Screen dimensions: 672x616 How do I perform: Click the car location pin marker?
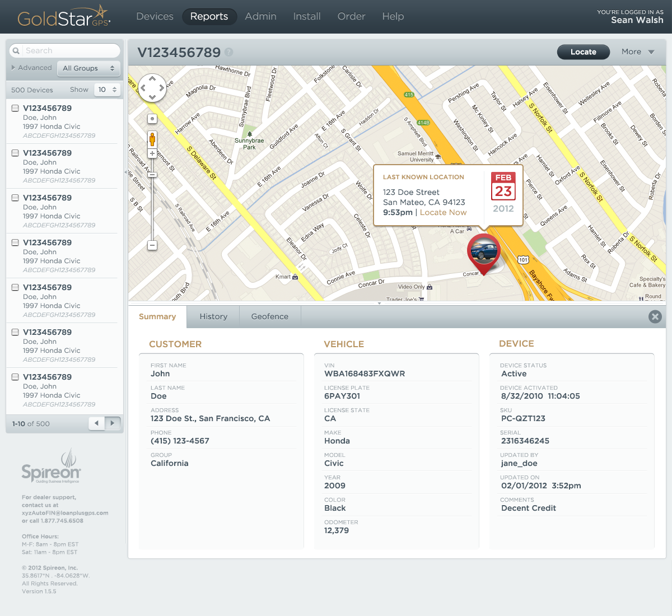(483, 252)
